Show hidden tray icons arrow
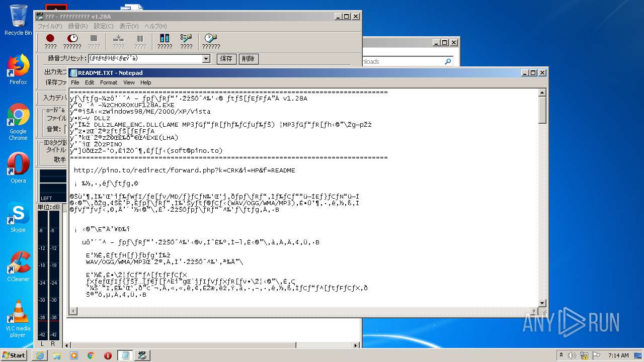Viewport: 644px width, 362px height. coord(561,355)
